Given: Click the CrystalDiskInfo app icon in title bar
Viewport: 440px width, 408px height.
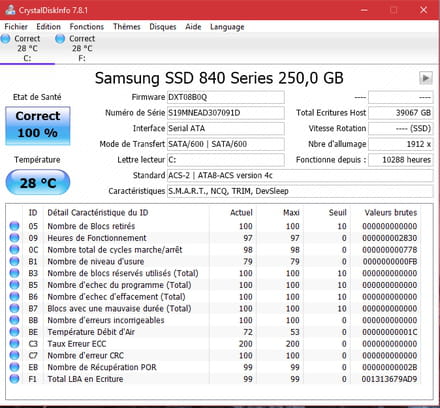Looking at the screenshot, I should pos(10,10).
